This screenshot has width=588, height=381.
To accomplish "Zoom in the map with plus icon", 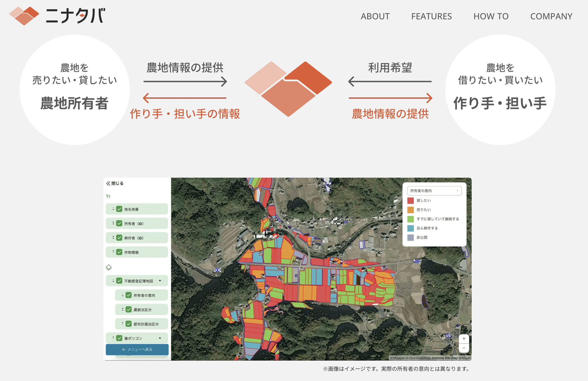I will point(464,339).
